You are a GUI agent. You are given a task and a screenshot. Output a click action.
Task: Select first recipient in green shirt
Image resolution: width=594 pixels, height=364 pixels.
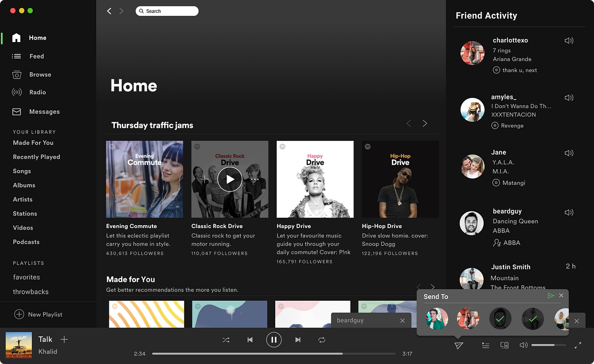(437, 319)
